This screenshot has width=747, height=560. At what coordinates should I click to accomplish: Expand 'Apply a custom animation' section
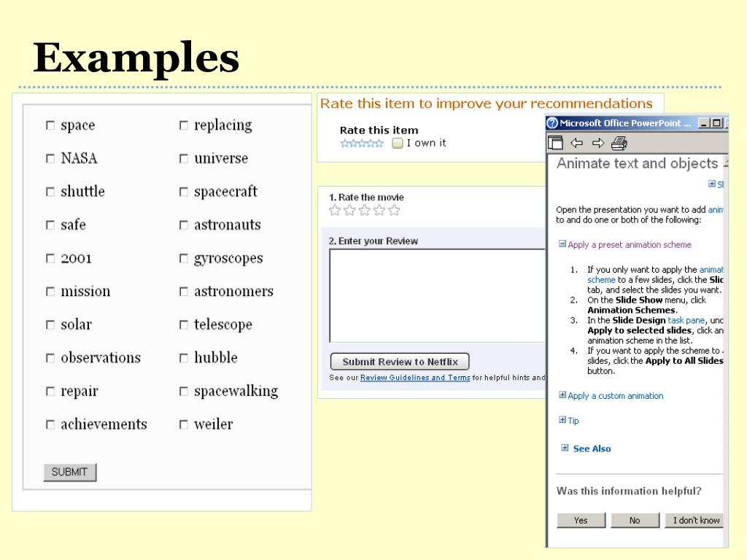[x=562, y=394]
